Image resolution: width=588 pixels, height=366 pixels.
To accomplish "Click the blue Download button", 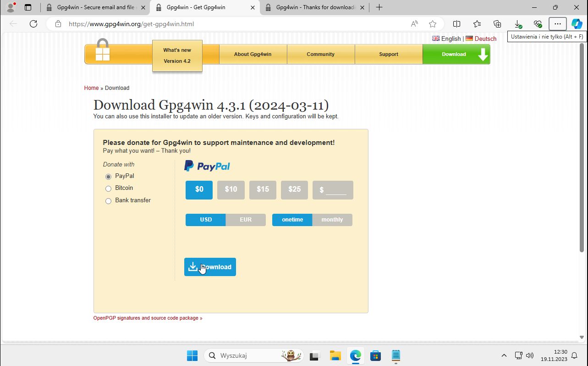I will (x=210, y=267).
